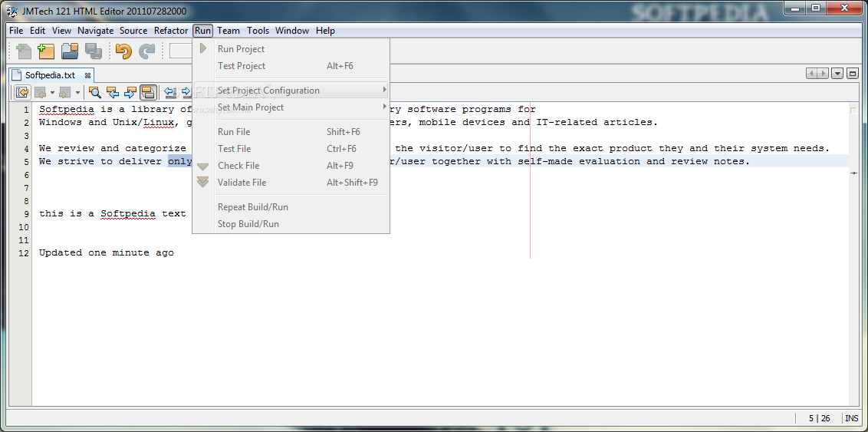Viewport: 868px width, 432px height.
Task: Switch to the Softpedia.txt tab
Action: point(50,75)
